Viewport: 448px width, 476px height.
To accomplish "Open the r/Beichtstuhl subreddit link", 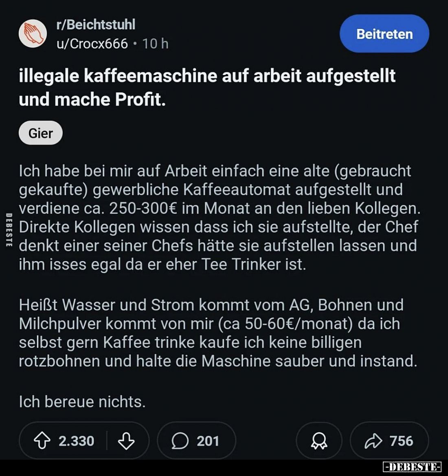I will [x=96, y=24].
